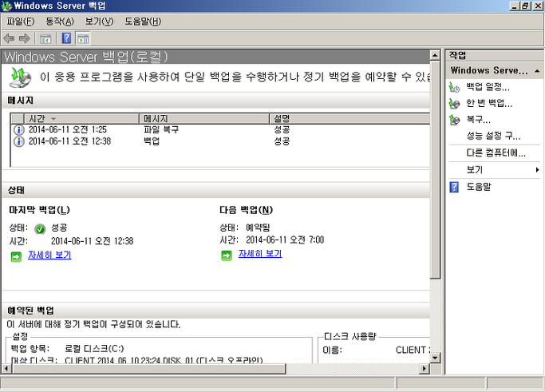
Task: Click the recover (복구) action icon
Action: tap(454, 120)
